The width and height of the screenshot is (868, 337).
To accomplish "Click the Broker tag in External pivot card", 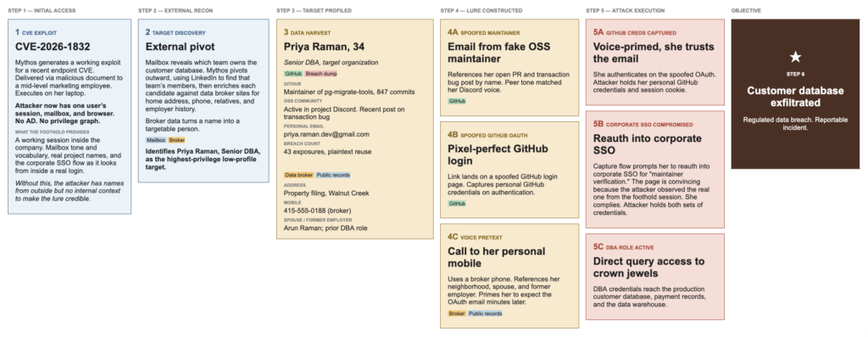I will click(176, 140).
